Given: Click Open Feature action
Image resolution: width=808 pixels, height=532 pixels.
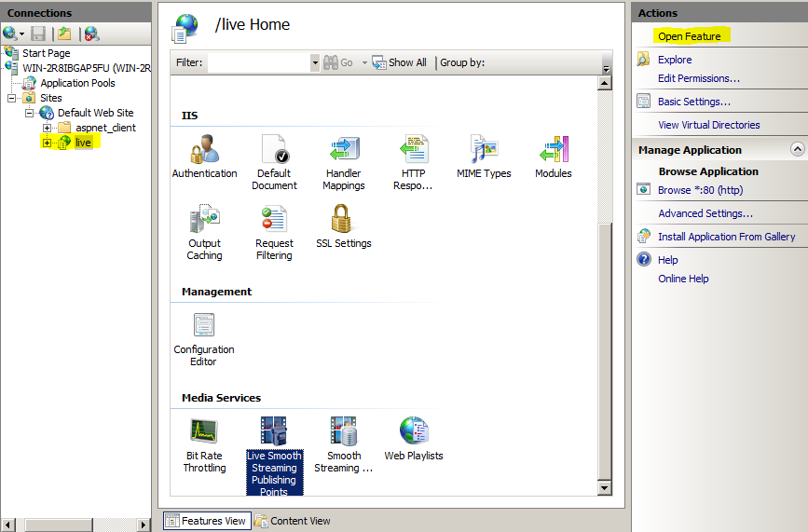Looking at the screenshot, I should point(689,36).
